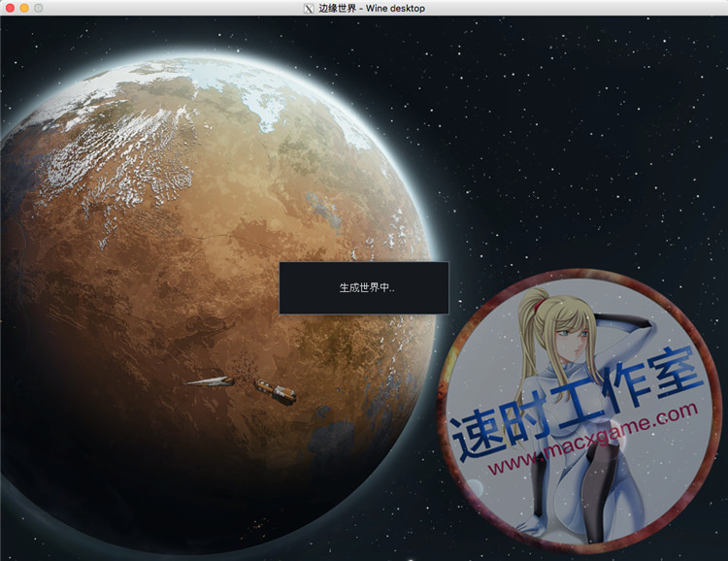
Task: Click the X11 icon in title bar
Action: pyautogui.click(x=309, y=9)
